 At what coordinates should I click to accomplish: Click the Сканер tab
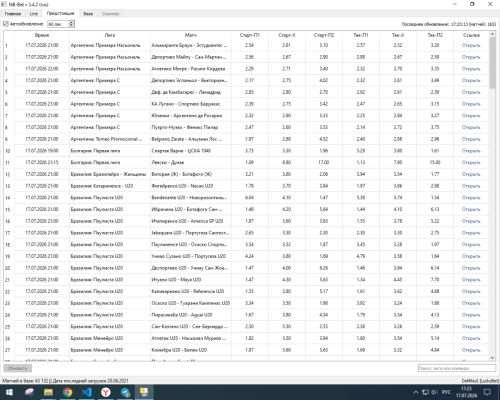tap(110, 14)
